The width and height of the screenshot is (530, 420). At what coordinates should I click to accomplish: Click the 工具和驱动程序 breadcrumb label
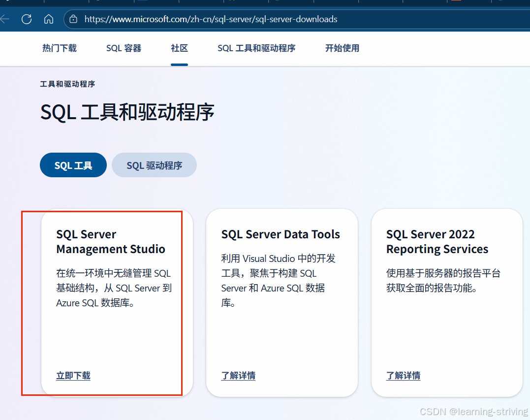(x=67, y=84)
